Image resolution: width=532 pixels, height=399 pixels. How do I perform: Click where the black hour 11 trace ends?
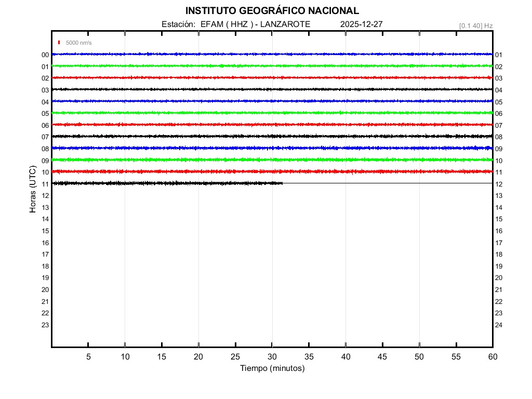[282, 183]
